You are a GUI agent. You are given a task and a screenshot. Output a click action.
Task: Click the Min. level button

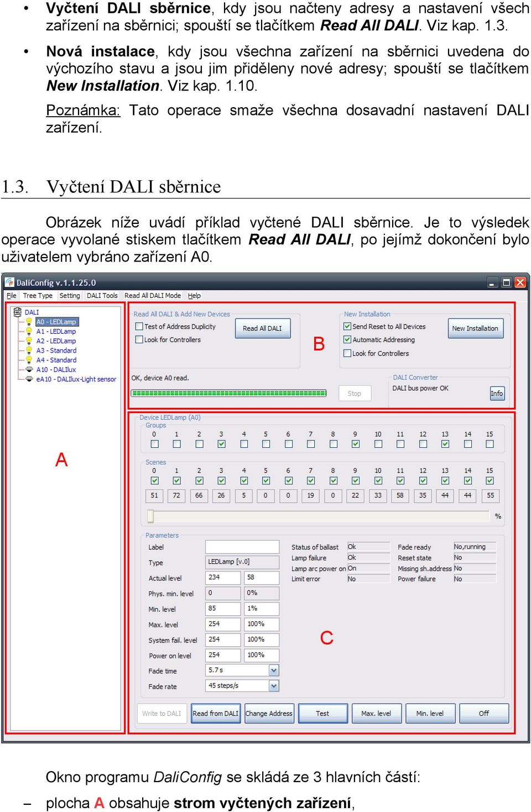point(430,714)
